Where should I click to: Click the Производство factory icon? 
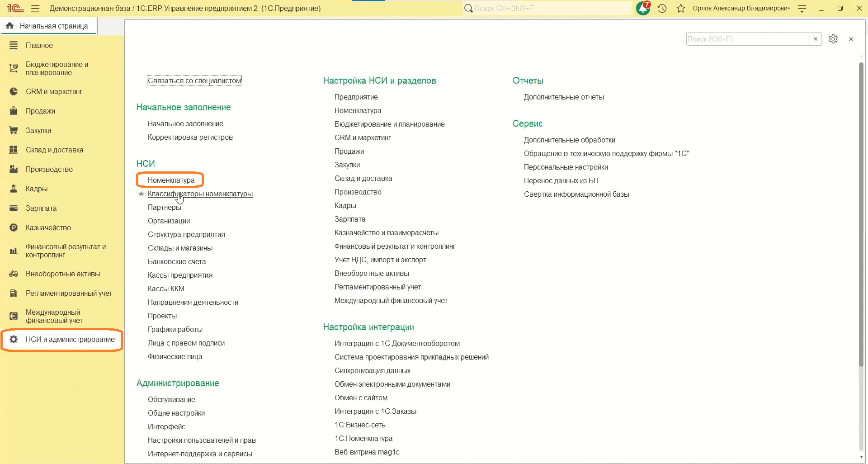tap(14, 169)
